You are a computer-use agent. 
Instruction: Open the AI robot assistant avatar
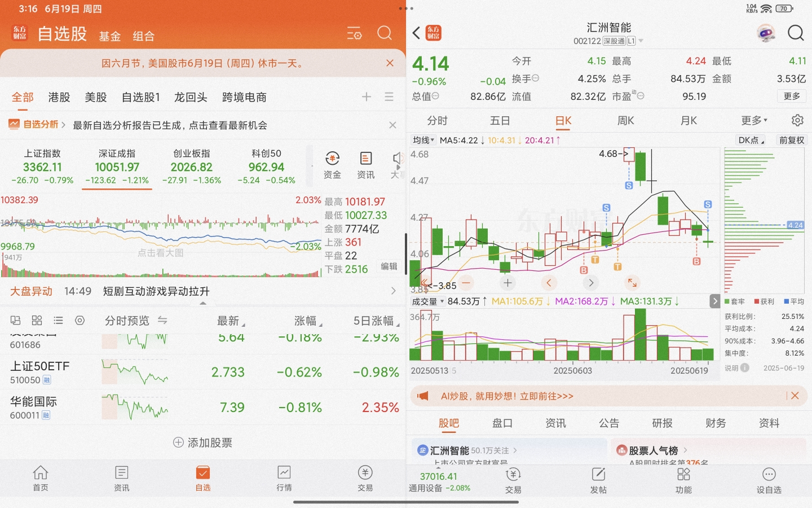coord(766,33)
